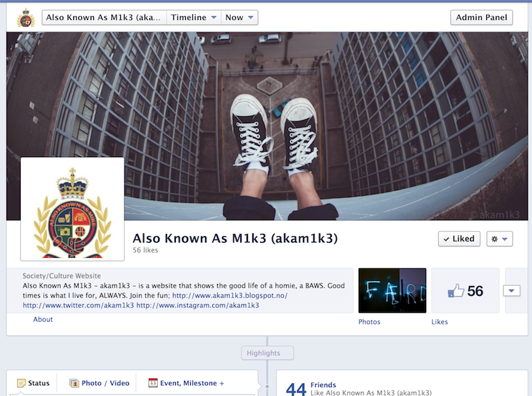Expand the Timeline dropdown
The width and height of the screenshot is (532, 396).
point(194,18)
